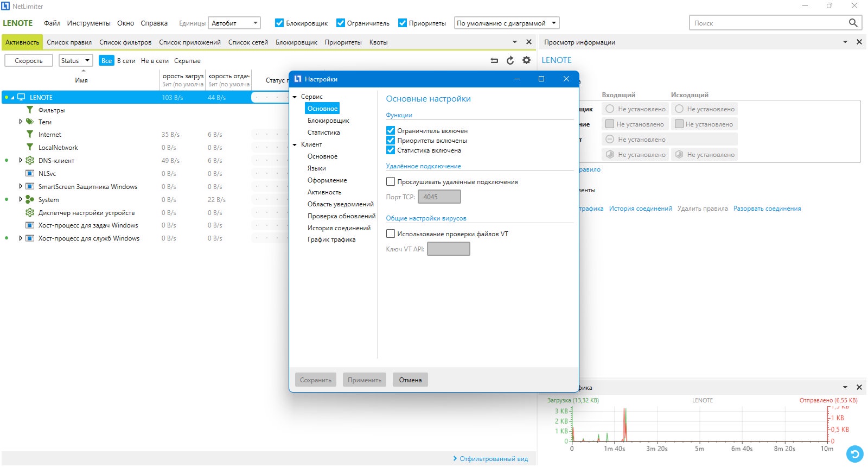Image resolution: width=868 pixels, height=467 pixels.
Task: Select the Internet filter funnel icon
Action: pyautogui.click(x=30, y=134)
